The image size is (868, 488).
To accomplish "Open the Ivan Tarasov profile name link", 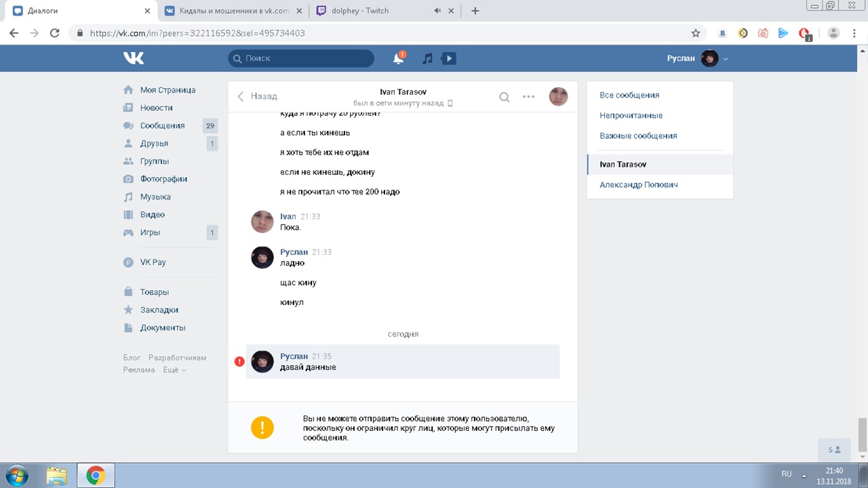I will pyautogui.click(x=403, y=91).
